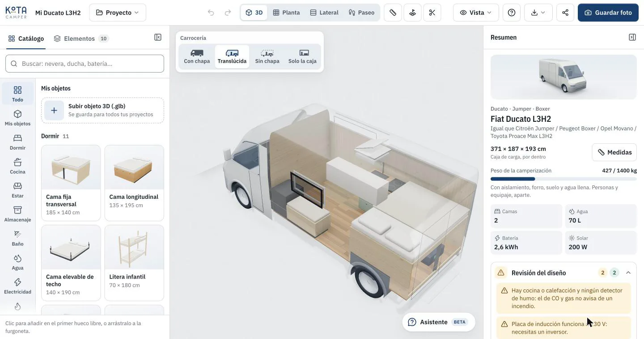Select the scissors section-cut tool
This screenshot has height=339, width=644.
tap(432, 13)
